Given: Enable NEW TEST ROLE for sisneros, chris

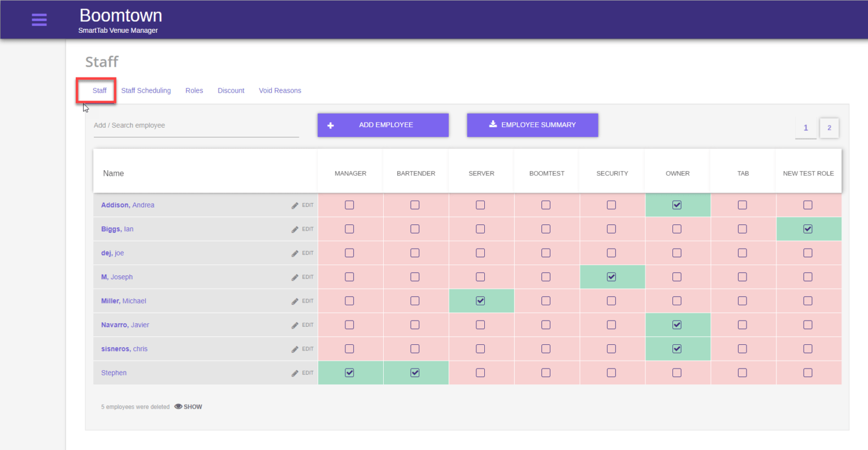Looking at the screenshot, I should [808, 349].
